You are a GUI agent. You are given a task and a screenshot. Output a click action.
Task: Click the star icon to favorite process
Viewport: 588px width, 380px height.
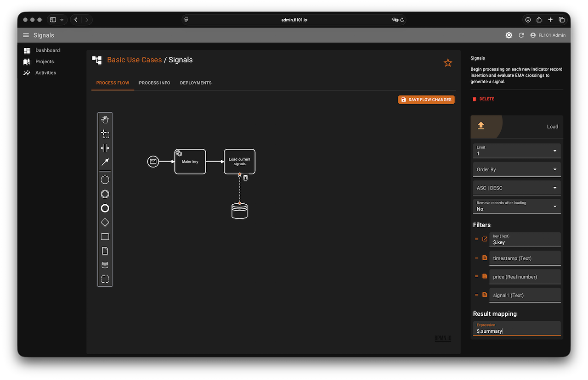click(448, 63)
